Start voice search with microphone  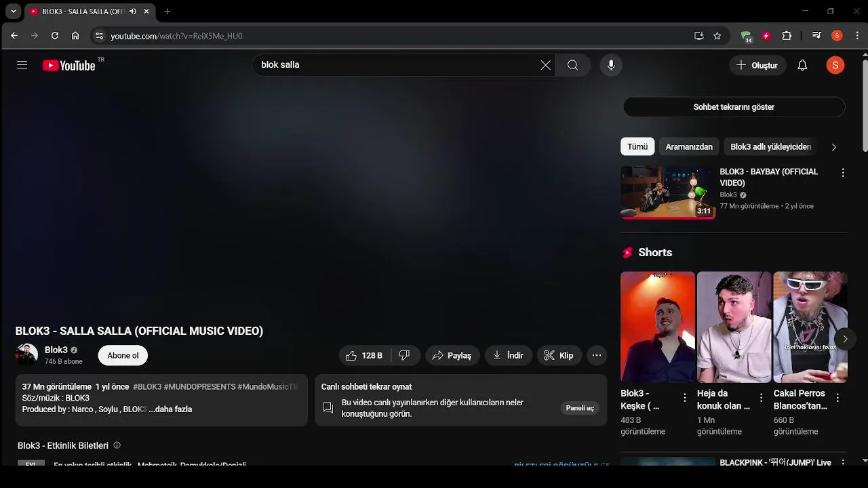coord(611,65)
